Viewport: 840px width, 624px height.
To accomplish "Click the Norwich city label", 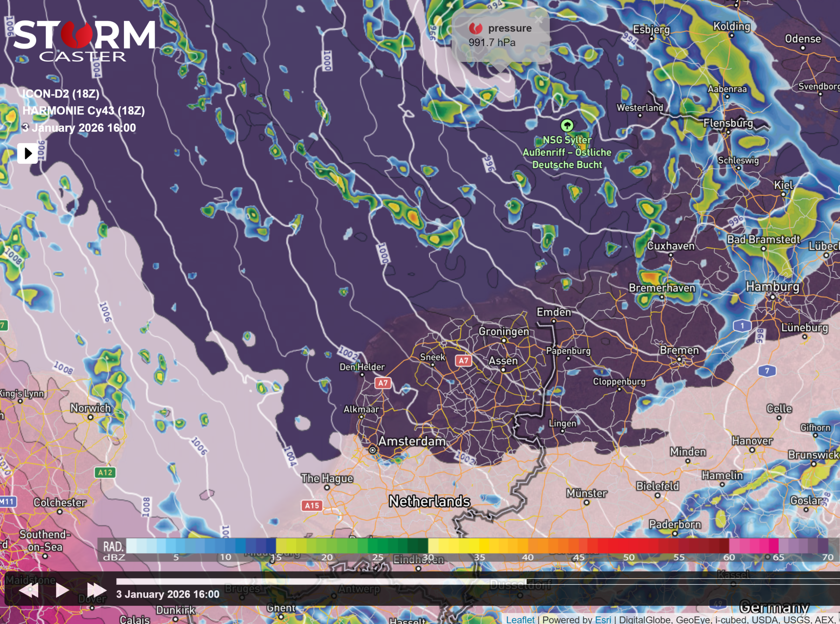I will [90, 408].
